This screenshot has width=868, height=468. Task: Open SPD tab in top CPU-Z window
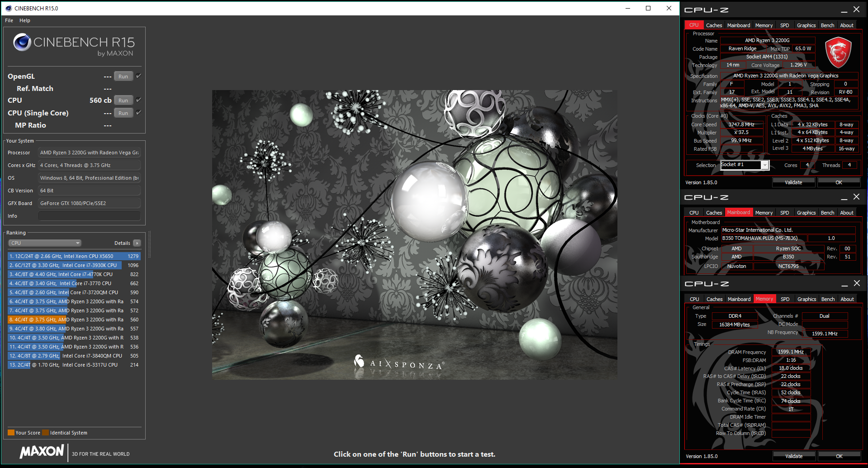[785, 25]
